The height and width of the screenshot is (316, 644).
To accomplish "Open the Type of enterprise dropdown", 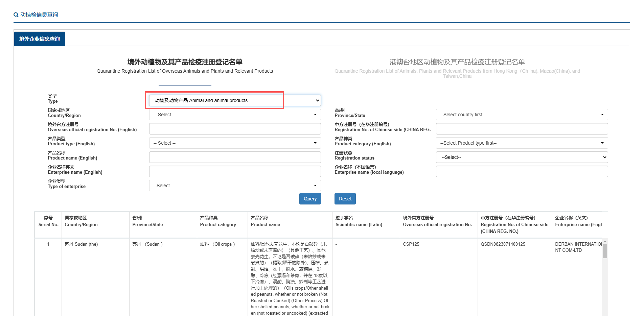I will point(235,186).
